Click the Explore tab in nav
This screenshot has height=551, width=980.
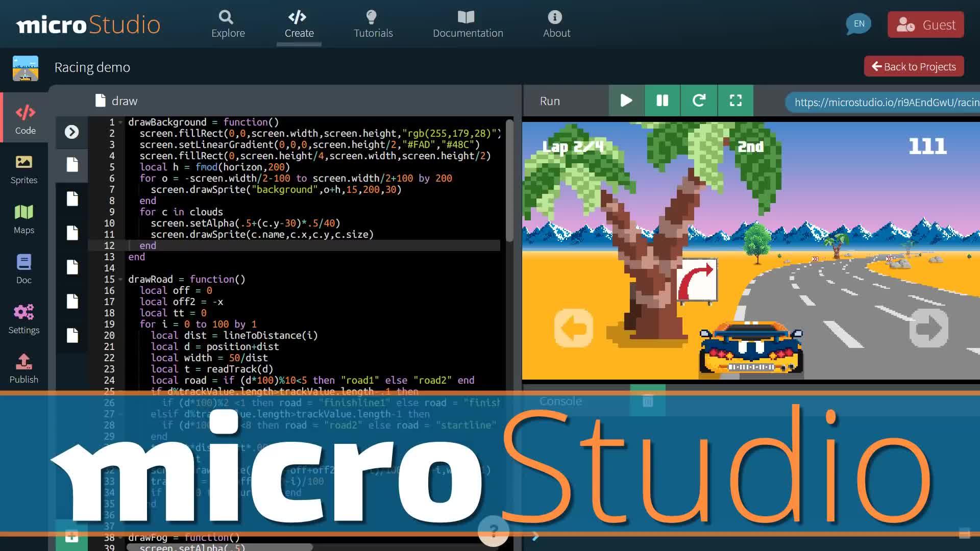click(228, 23)
